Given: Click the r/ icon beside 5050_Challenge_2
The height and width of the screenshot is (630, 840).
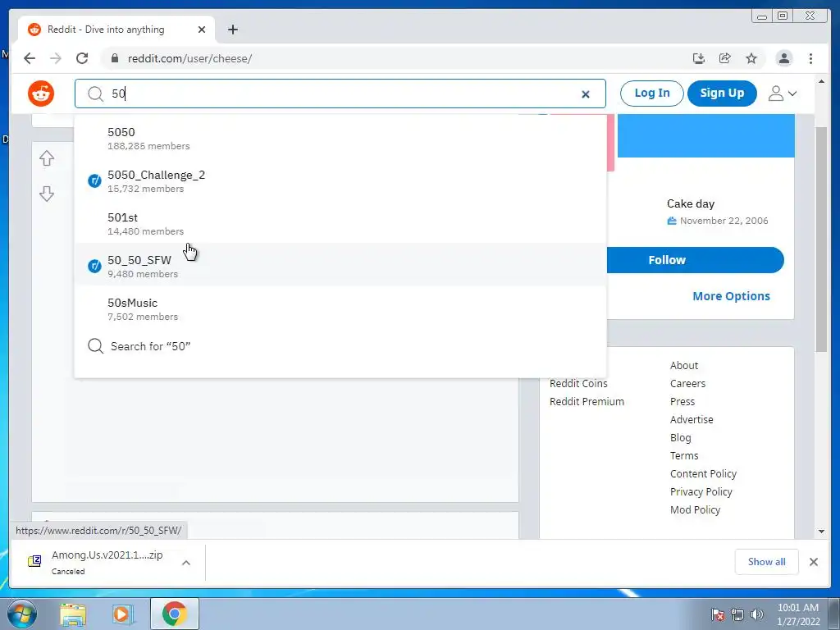Looking at the screenshot, I should pyautogui.click(x=94, y=181).
